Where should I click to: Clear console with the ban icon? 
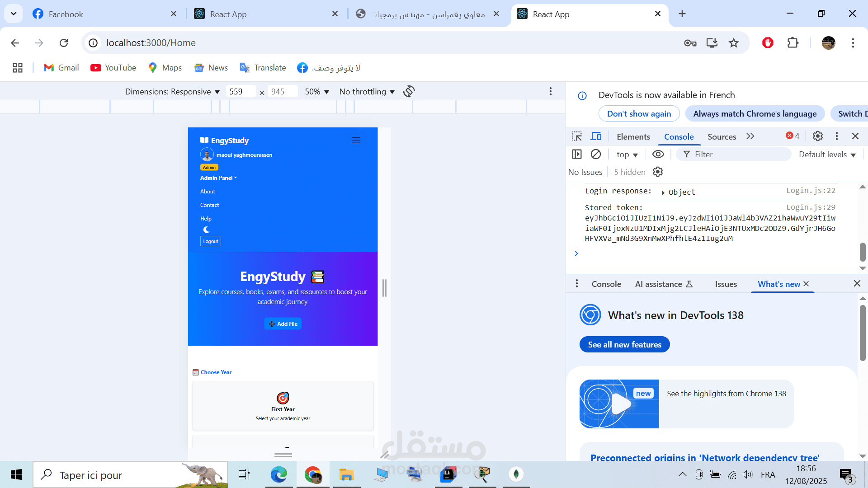[596, 155]
